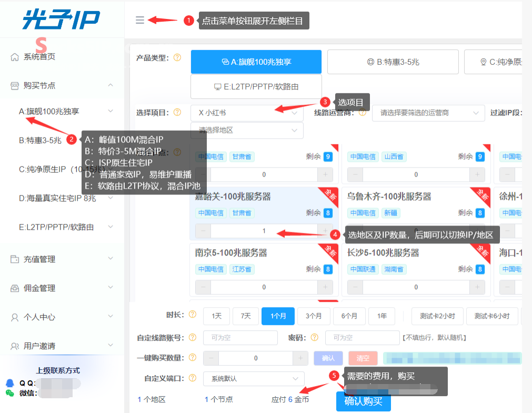The image size is (532, 413).
Task: Switch to B:特惠3-5兆 product tab
Action: (x=393, y=62)
